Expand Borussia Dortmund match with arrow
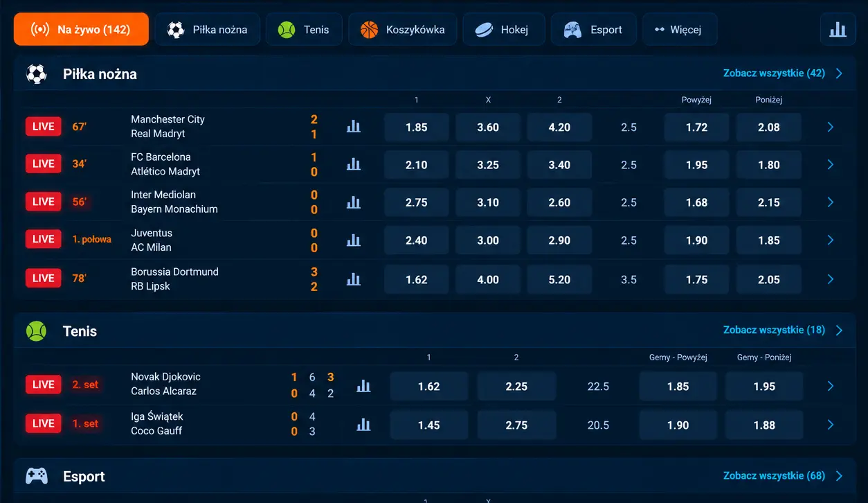This screenshot has width=868, height=503. click(831, 280)
